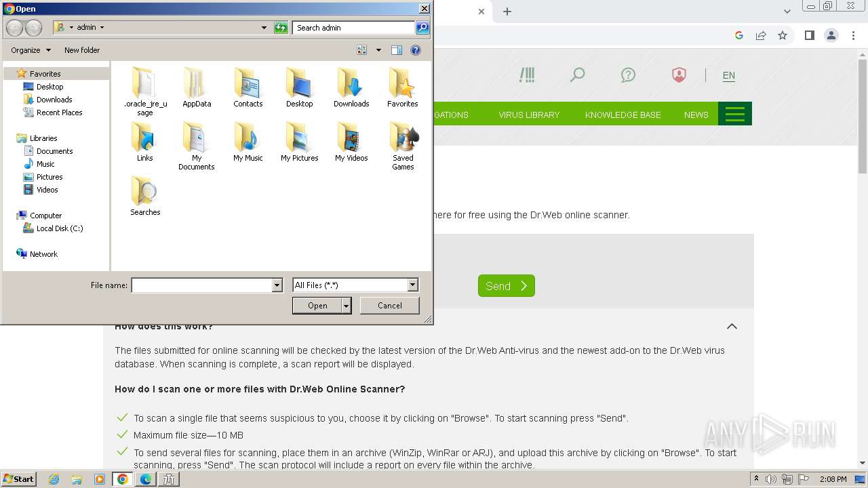This screenshot has width=868, height=488.
Task: Expand the admin breadcrumb arrow
Action: pyautogui.click(x=102, y=28)
